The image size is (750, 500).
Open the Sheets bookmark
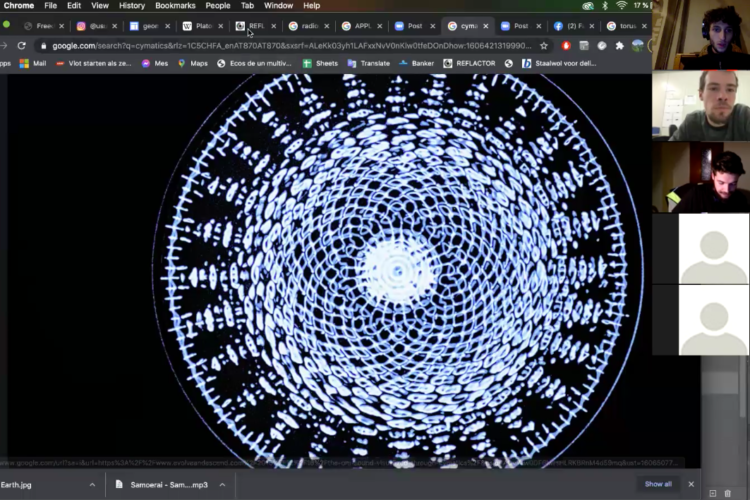point(320,63)
